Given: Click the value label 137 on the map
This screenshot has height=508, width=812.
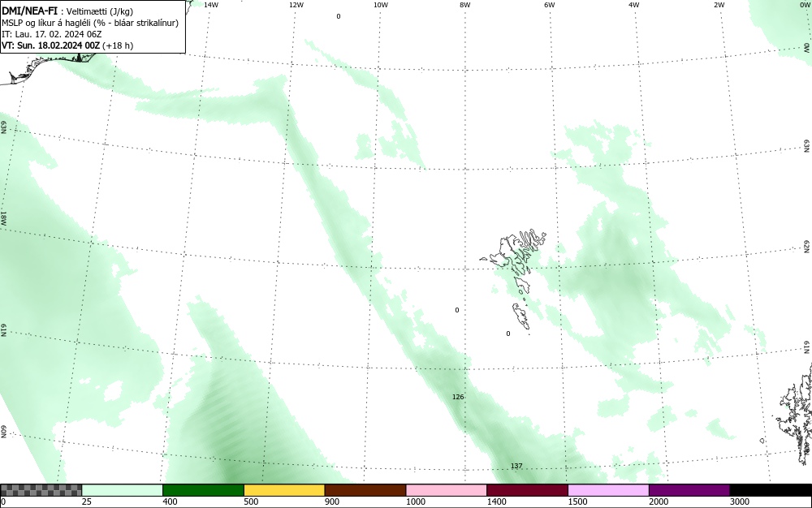Looking at the screenshot, I should click(516, 466).
